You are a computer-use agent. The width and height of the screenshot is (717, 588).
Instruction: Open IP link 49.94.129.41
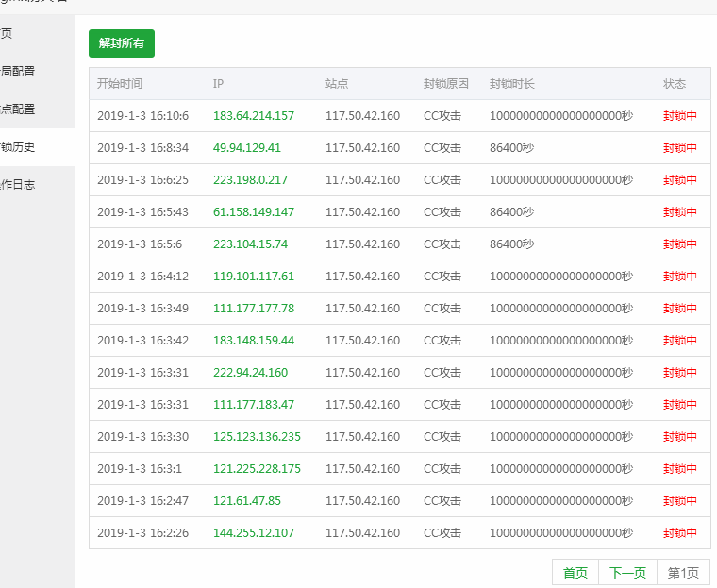pos(247,148)
